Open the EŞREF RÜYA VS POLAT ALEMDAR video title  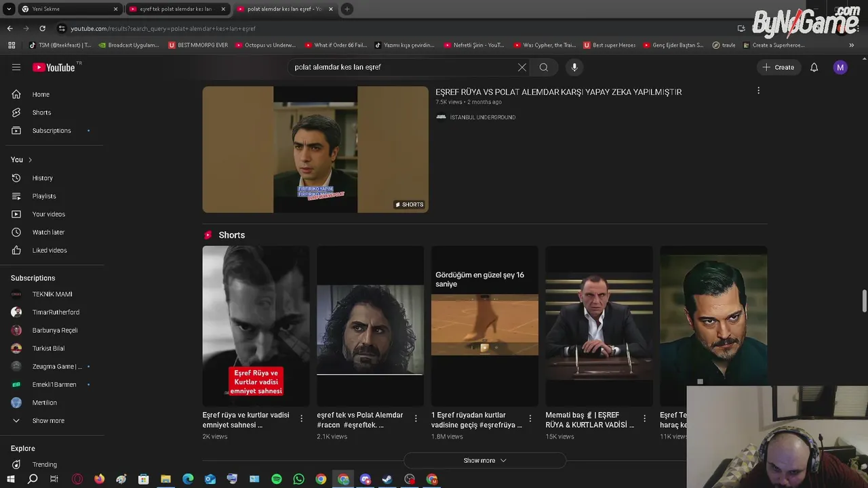559,92
